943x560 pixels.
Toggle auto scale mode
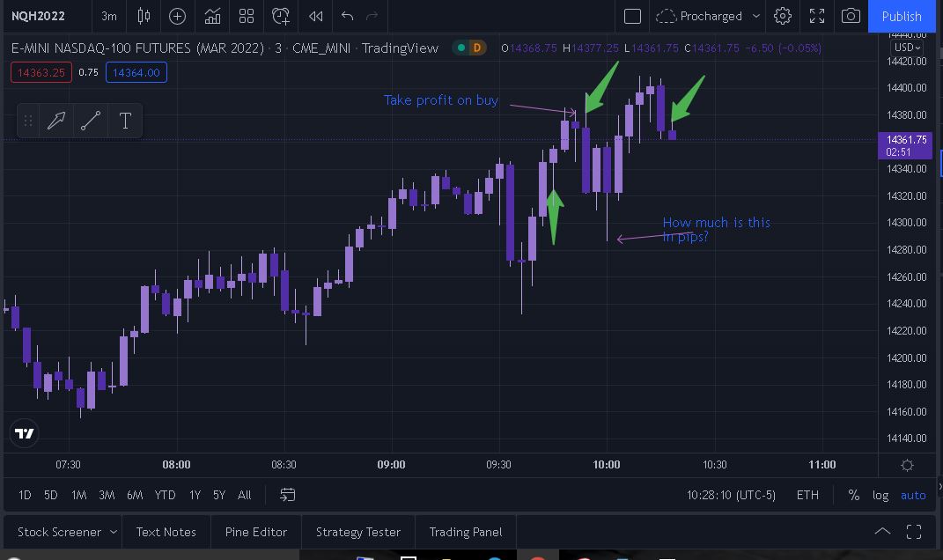(913, 495)
